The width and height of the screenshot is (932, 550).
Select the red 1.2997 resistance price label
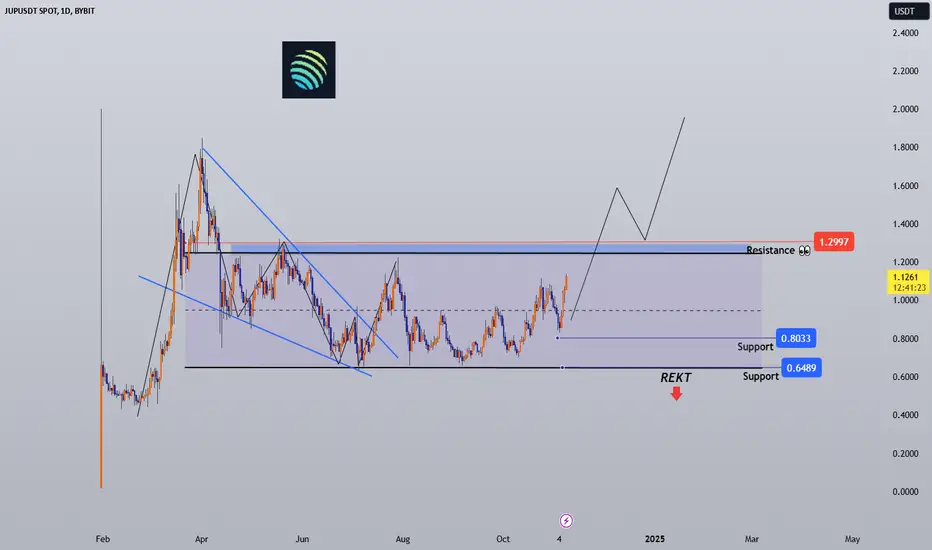834,241
